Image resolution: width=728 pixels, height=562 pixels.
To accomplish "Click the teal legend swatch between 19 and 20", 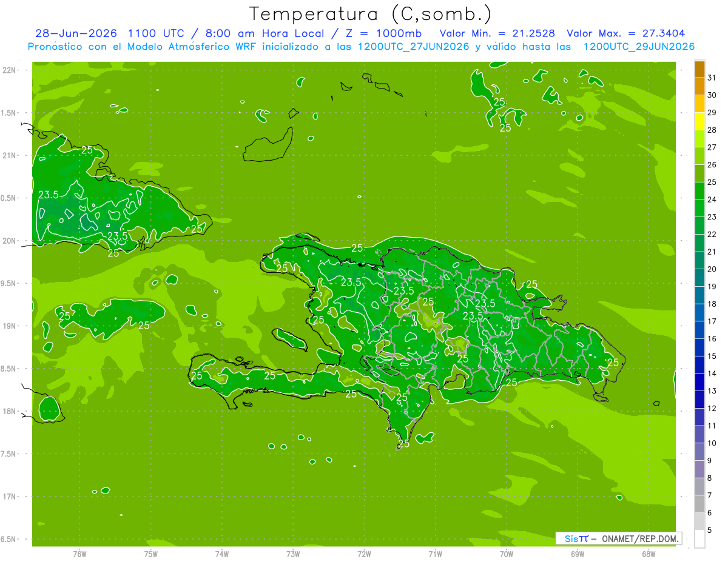I will [x=699, y=278].
